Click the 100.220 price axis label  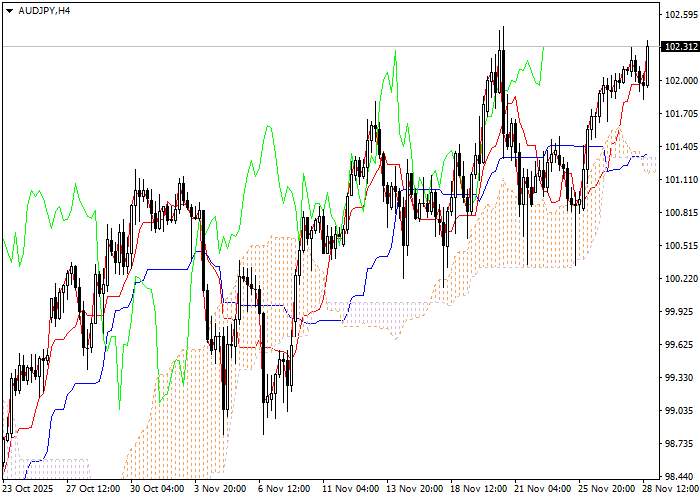click(681, 279)
